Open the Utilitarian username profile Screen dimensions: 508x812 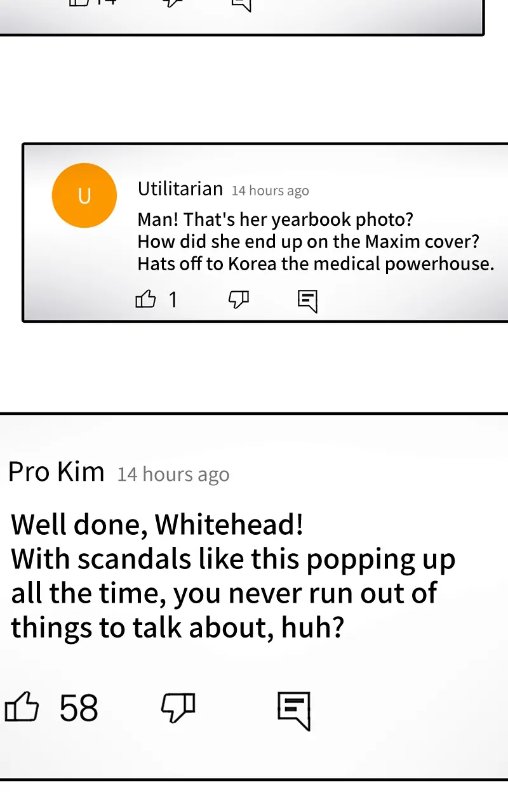(180, 189)
